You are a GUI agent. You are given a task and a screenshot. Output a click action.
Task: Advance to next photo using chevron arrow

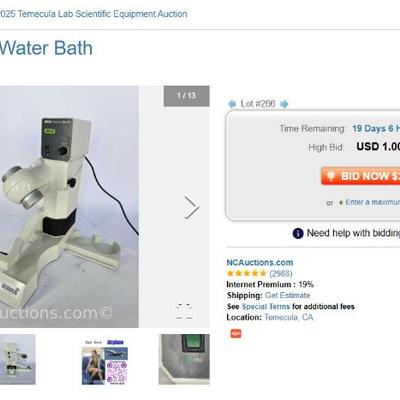tap(191, 207)
